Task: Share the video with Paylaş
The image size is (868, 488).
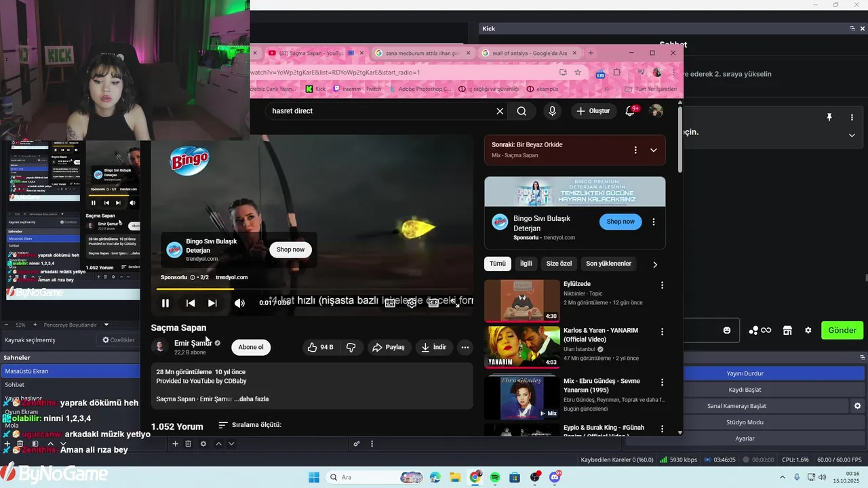Action: point(389,347)
